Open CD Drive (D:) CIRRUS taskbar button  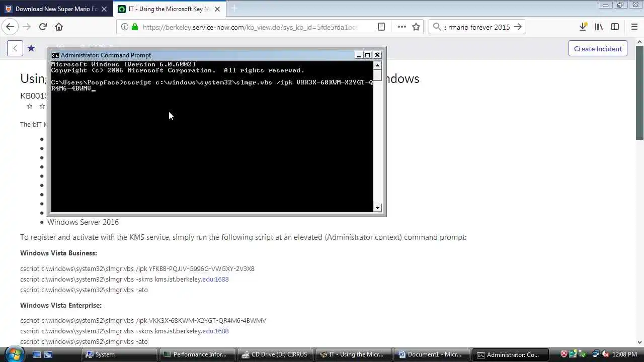[275, 354]
